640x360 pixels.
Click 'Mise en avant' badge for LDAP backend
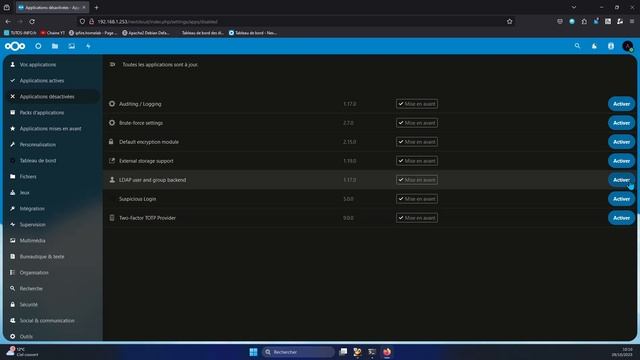(x=417, y=180)
